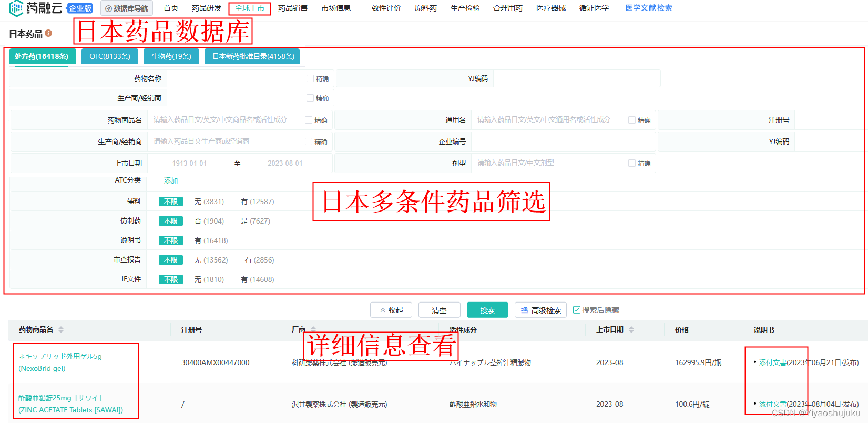The width and height of the screenshot is (868, 423).
Task: Tick 精确 checkbox for 药物商品名 field
Action: pyautogui.click(x=309, y=120)
